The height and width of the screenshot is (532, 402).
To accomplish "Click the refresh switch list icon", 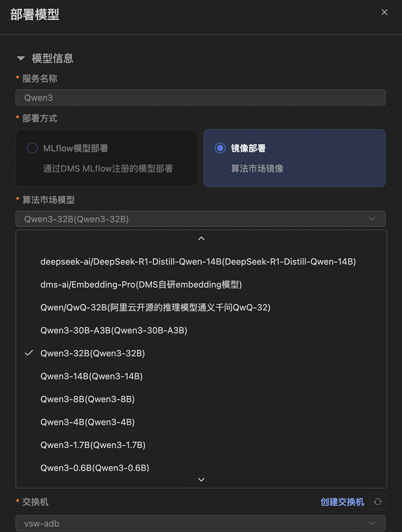I will (x=377, y=501).
